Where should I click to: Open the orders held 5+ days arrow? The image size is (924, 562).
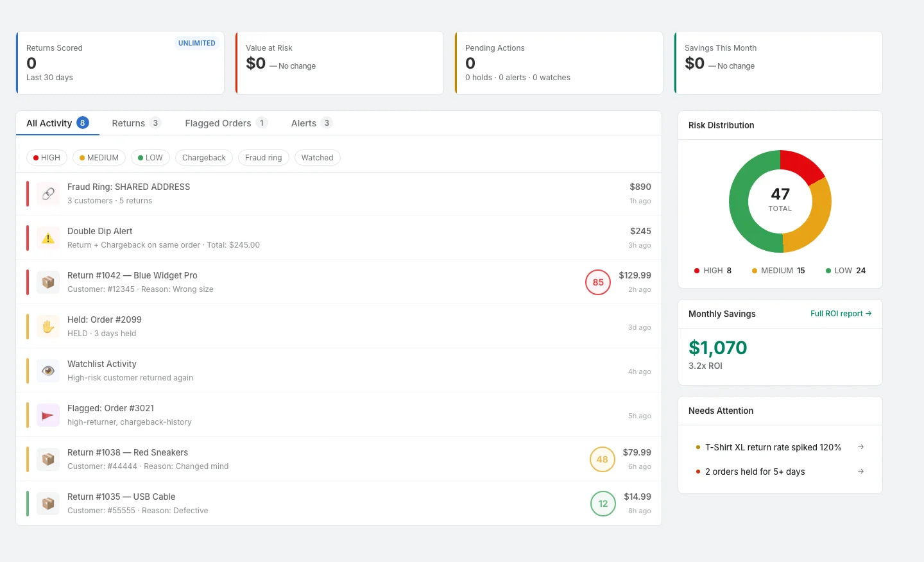(x=860, y=472)
